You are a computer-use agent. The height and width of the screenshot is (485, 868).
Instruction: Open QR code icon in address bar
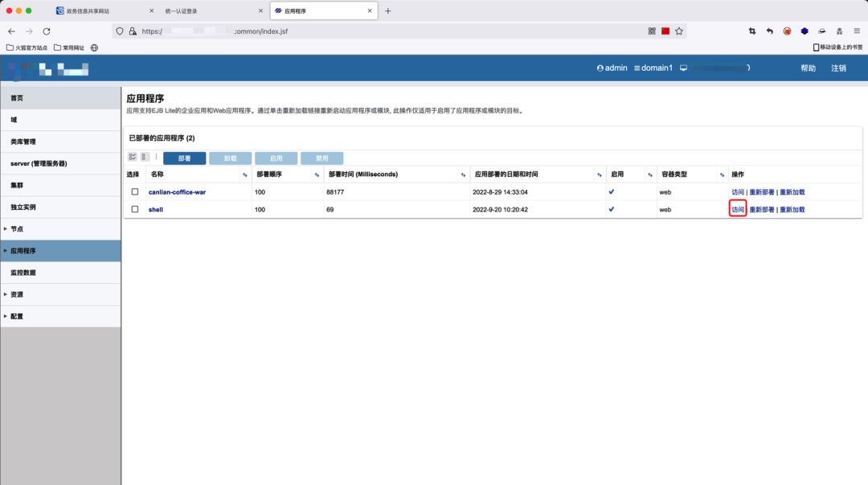point(652,31)
